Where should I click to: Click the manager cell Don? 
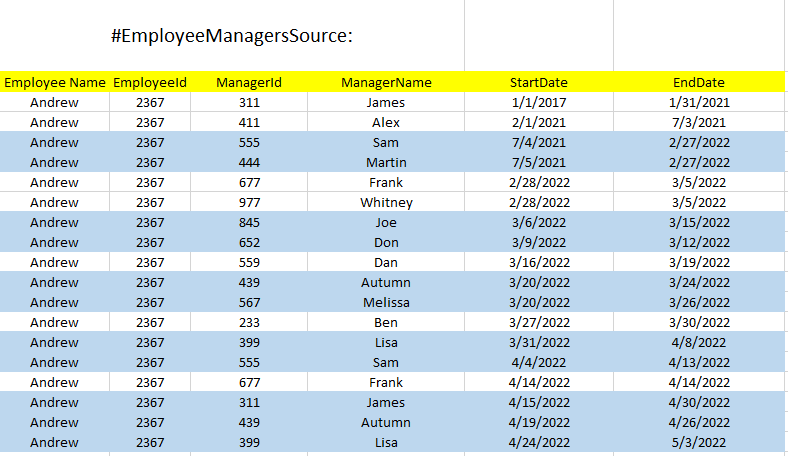386,242
